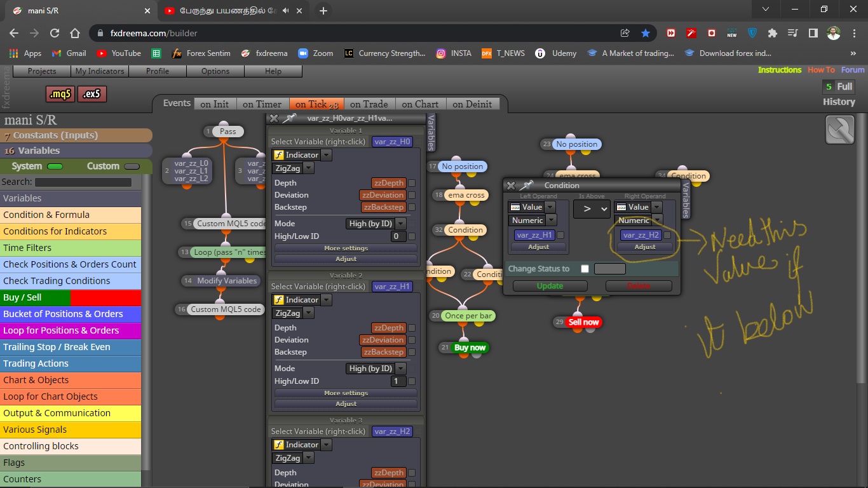Pin the Condition dialog with pushpin

tap(527, 186)
